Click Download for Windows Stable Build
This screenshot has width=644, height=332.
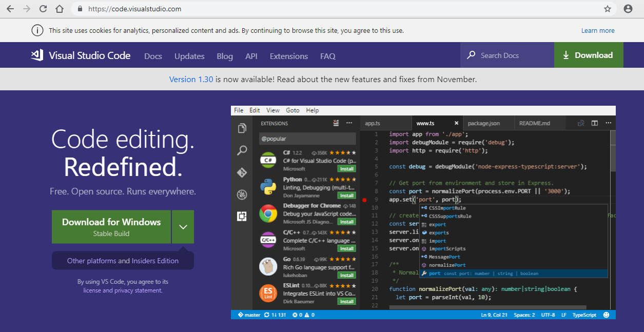point(111,227)
